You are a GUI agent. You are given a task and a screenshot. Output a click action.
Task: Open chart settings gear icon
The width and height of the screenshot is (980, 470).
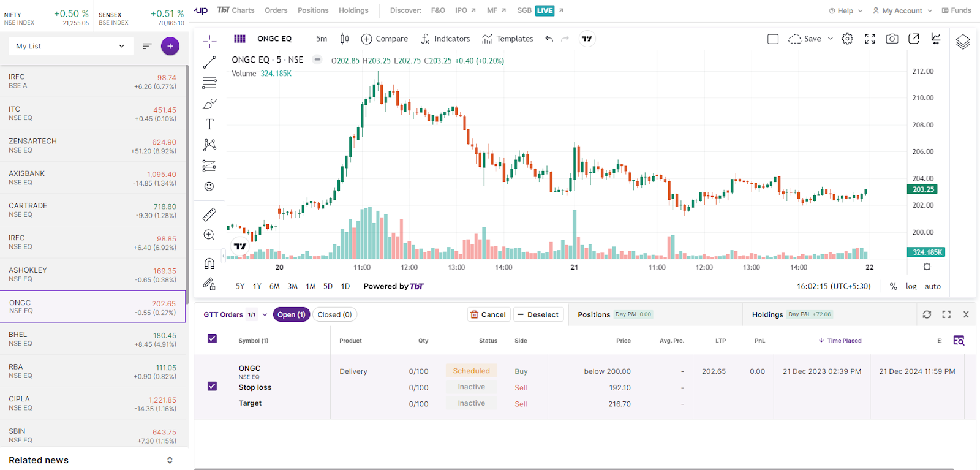tap(848, 39)
